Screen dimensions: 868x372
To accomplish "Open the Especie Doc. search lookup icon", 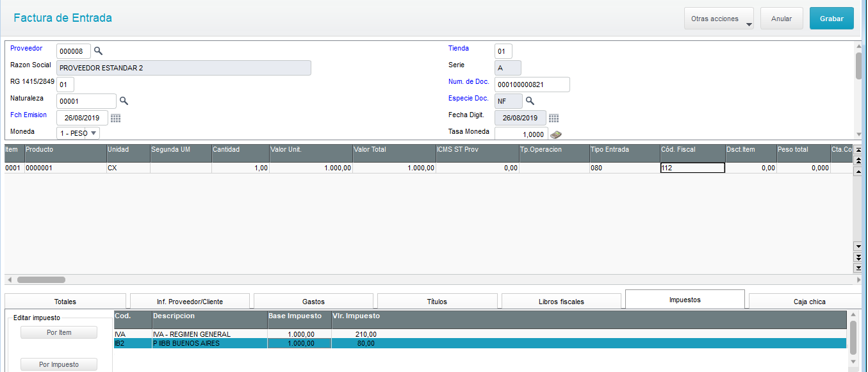I will tap(530, 101).
